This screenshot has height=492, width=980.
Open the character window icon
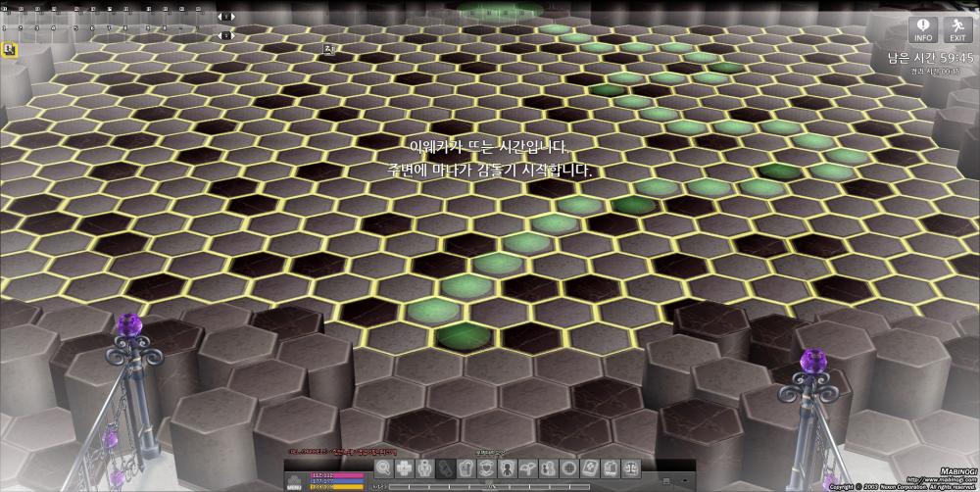coord(424,468)
